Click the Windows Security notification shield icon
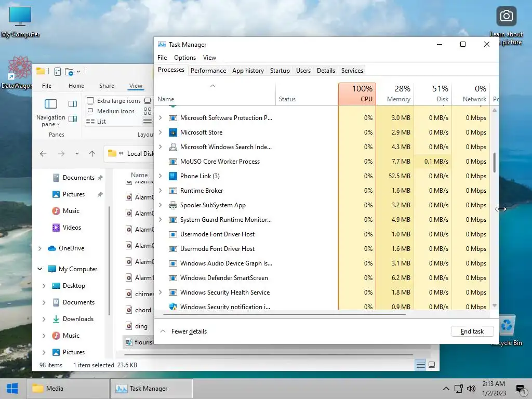This screenshot has width=532, height=399. [172, 307]
